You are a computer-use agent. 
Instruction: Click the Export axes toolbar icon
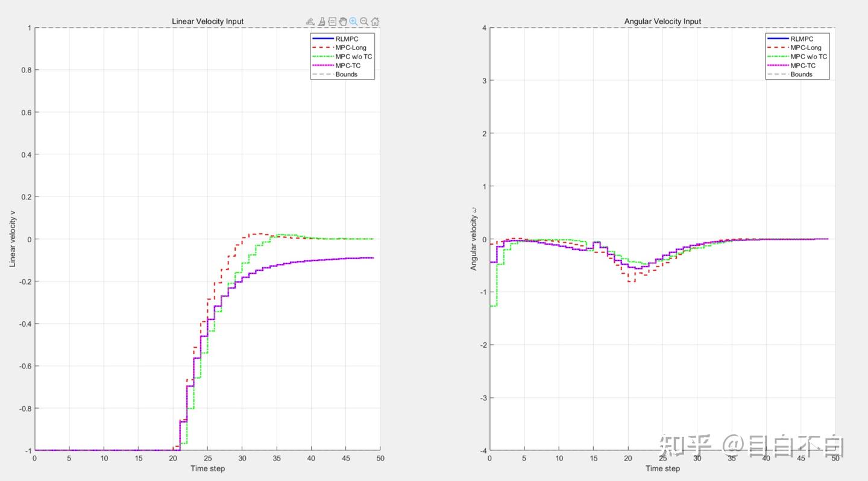310,22
